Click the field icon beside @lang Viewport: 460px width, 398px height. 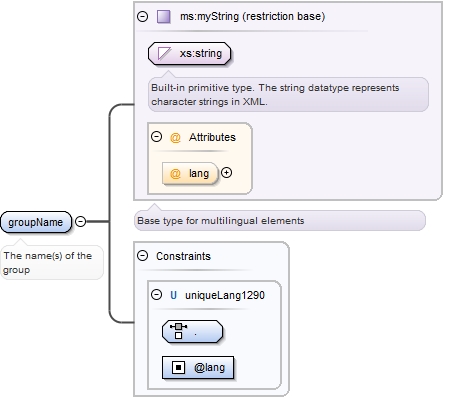pyautogui.click(x=178, y=368)
